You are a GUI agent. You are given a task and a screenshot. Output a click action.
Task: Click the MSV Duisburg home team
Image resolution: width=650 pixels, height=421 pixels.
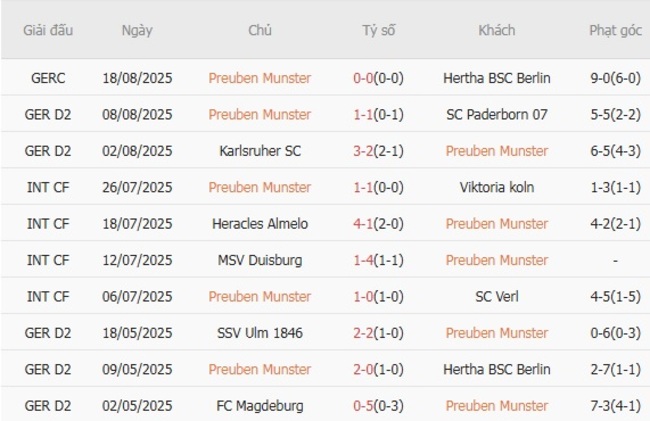(x=260, y=260)
